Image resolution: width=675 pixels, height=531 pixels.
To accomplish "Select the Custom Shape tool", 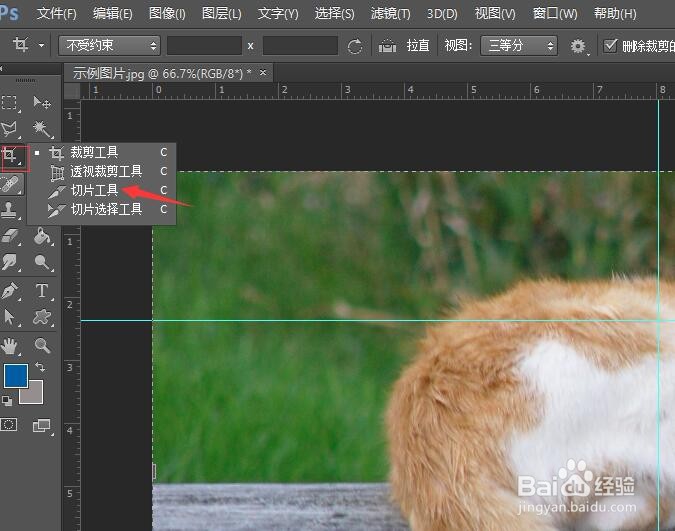I will click(42, 317).
